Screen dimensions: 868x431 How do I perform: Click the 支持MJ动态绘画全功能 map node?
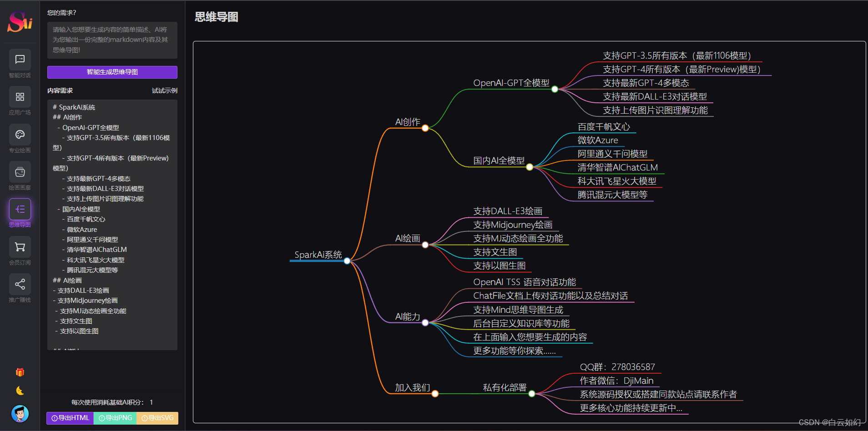518,238
